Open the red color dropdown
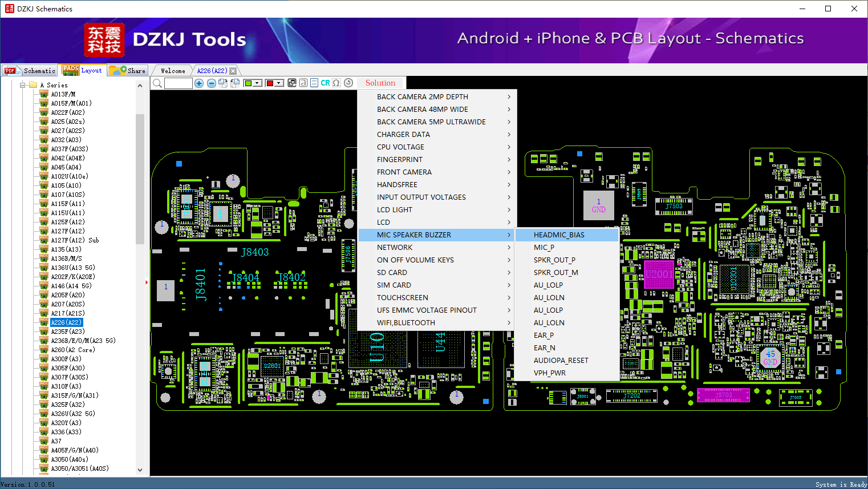Image resolution: width=868 pixels, height=489 pixels. coord(279,83)
